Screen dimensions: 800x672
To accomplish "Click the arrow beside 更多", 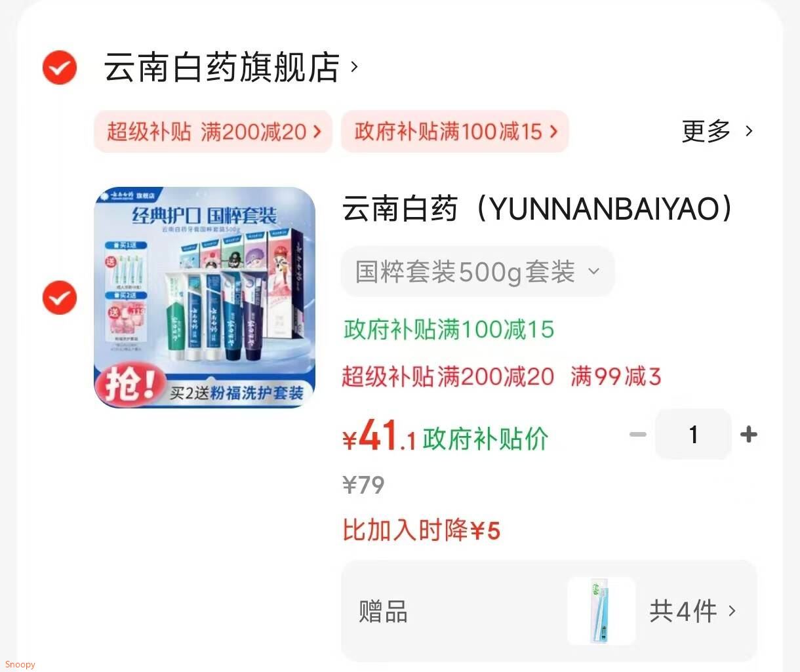I will click(x=749, y=131).
